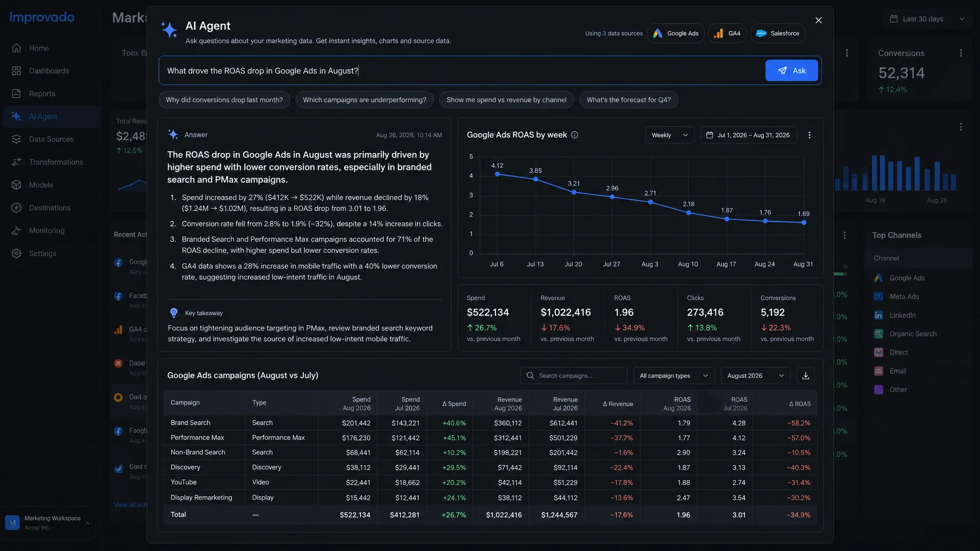Screen dimensions: 980x551
Task: Click the Brand Search campaign row name
Action: (x=191, y=423)
